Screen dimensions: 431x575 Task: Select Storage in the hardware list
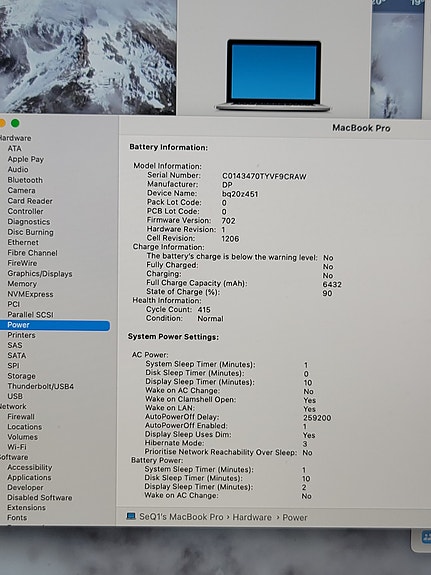tap(21, 376)
